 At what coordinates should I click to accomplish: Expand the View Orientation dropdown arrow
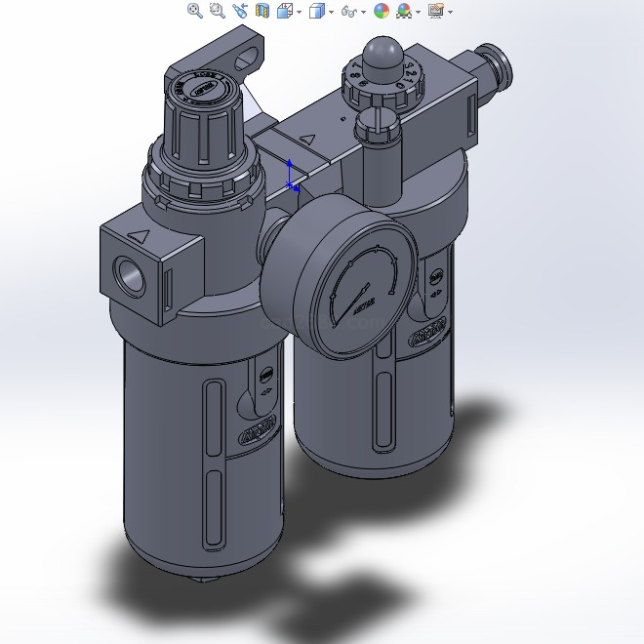coord(299,12)
